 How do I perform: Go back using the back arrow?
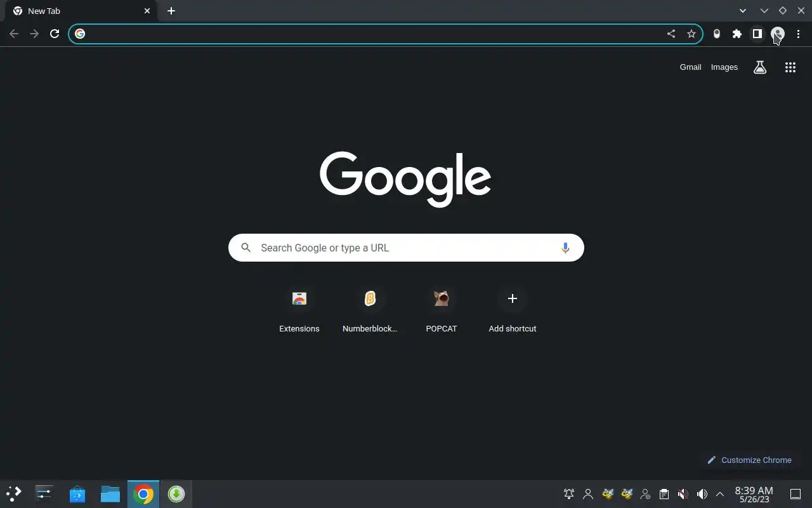tap(14, 34)
